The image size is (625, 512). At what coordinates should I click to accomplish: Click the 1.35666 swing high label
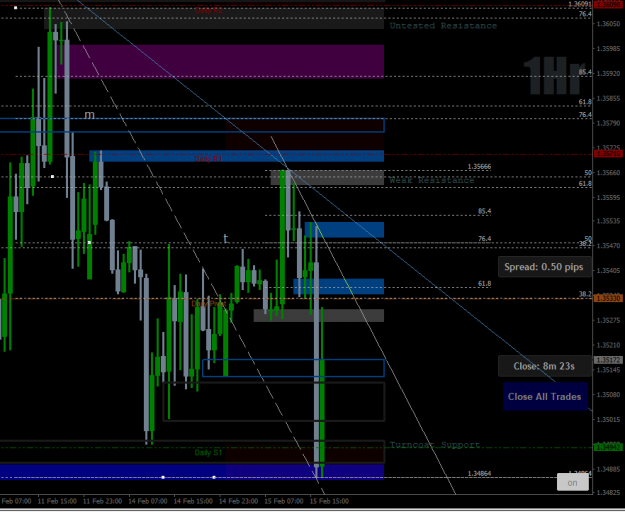479,167
